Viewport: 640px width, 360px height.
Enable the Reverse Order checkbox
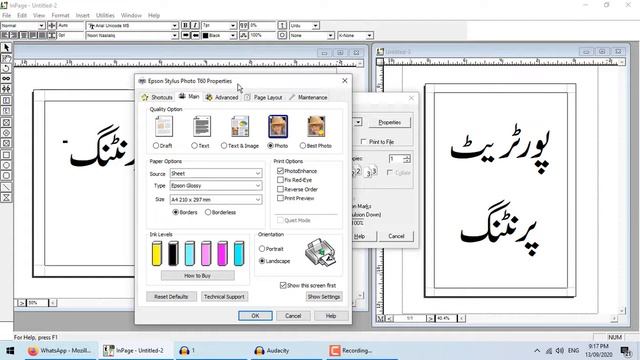(280, 189)
